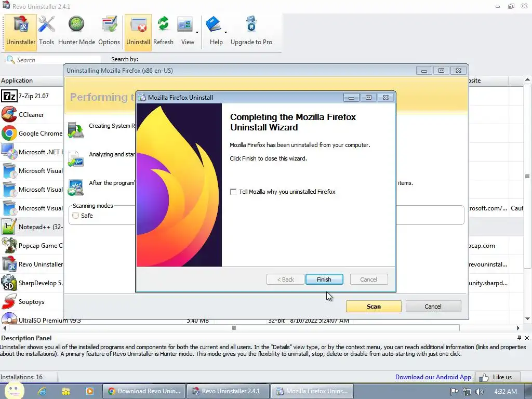Click the Uninstall toolbar icon
This screenshot has width=532, height=399.
[138, 31]
